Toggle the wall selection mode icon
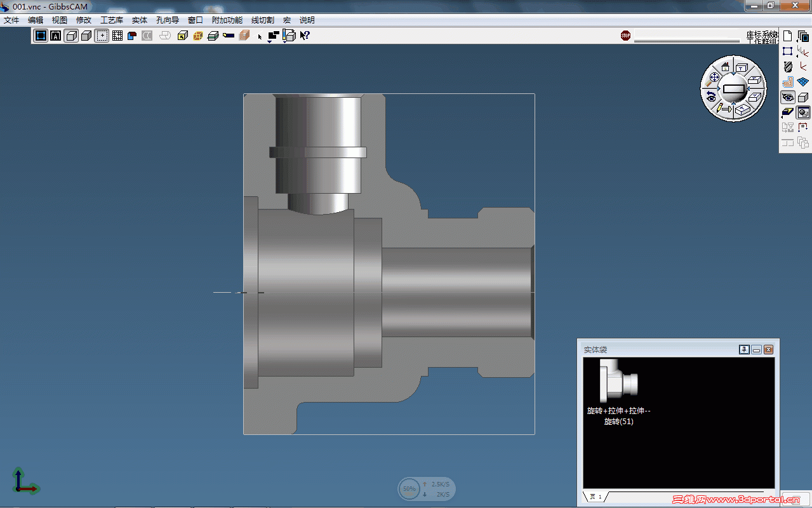The width and height of the screenshot is (812, 508). tap(41, 36)
